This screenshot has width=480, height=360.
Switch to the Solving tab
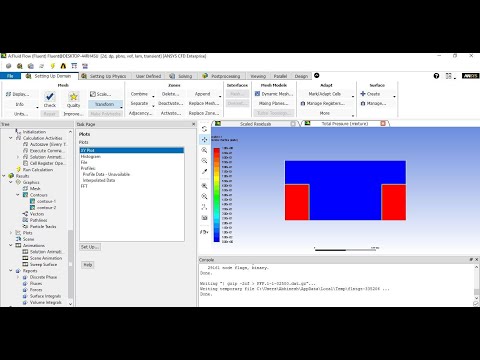click(181, 76)
